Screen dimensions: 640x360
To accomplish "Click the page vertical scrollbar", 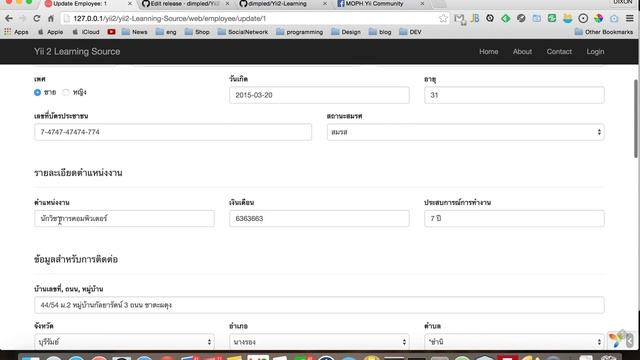I will (636, 118).
